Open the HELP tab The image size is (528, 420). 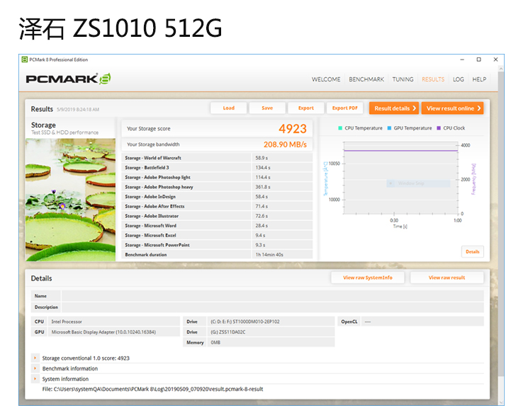coord(479,79)
